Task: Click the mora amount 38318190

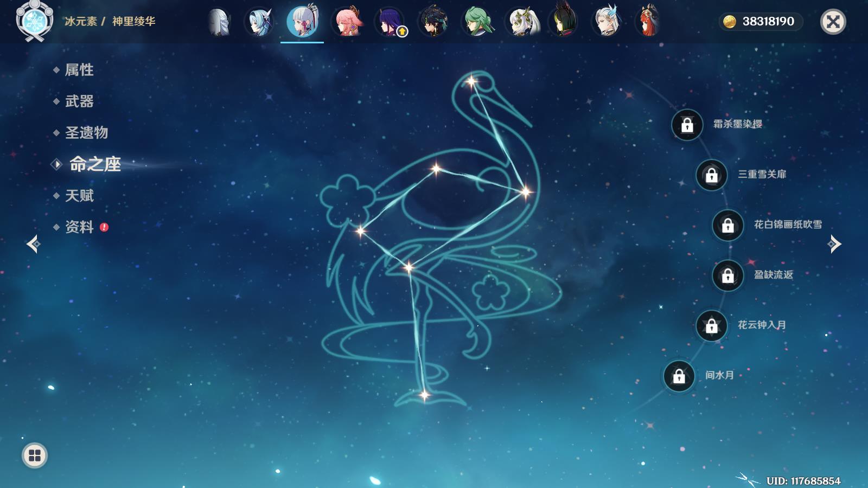Action: pos(768,22)
